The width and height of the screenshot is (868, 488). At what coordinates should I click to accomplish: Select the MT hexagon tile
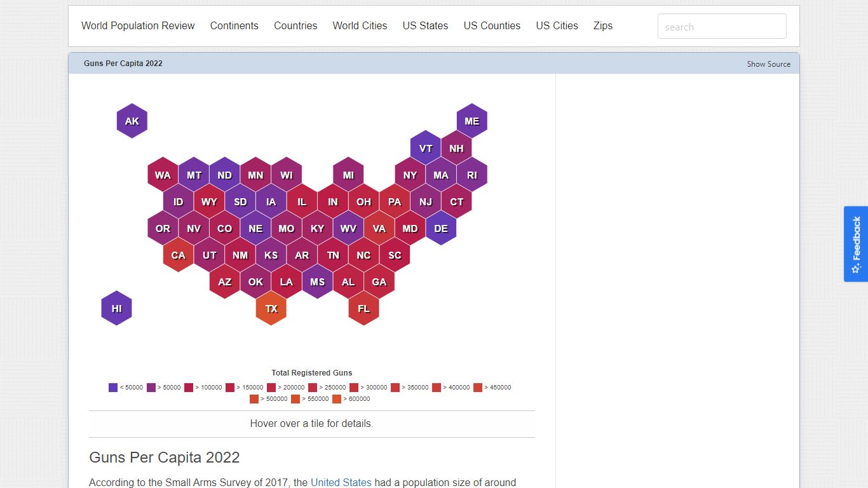point(194,175)
